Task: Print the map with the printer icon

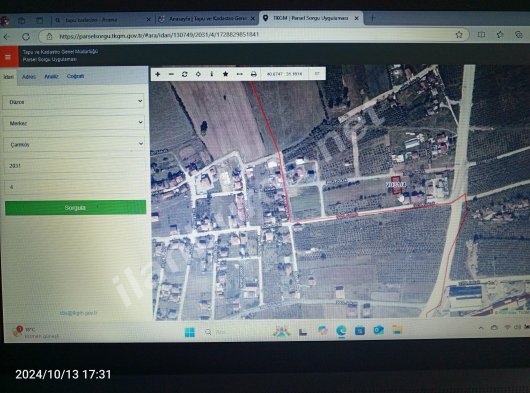Action: coord(254,74)
